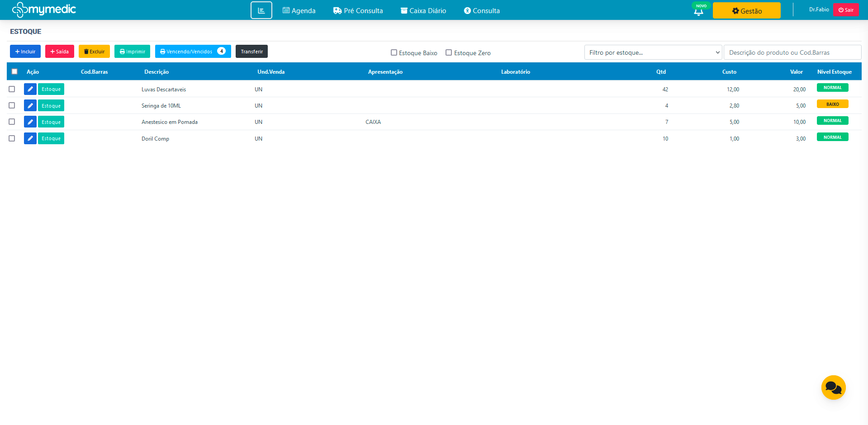
Task: Select all rows with header checkbox
Action: [14, 71]
